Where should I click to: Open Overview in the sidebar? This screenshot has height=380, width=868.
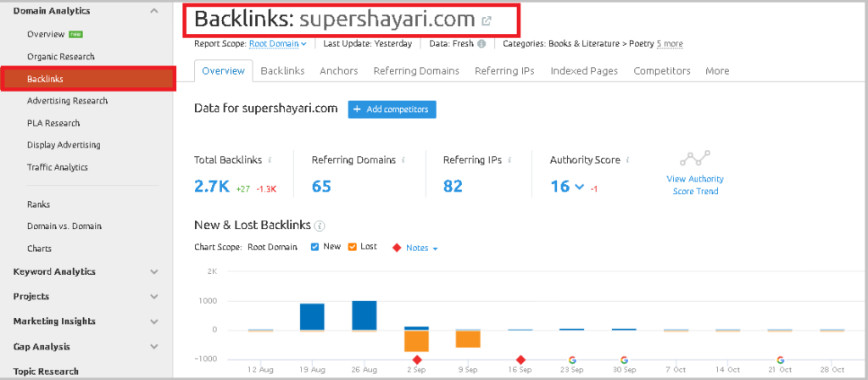click(46, 34)
